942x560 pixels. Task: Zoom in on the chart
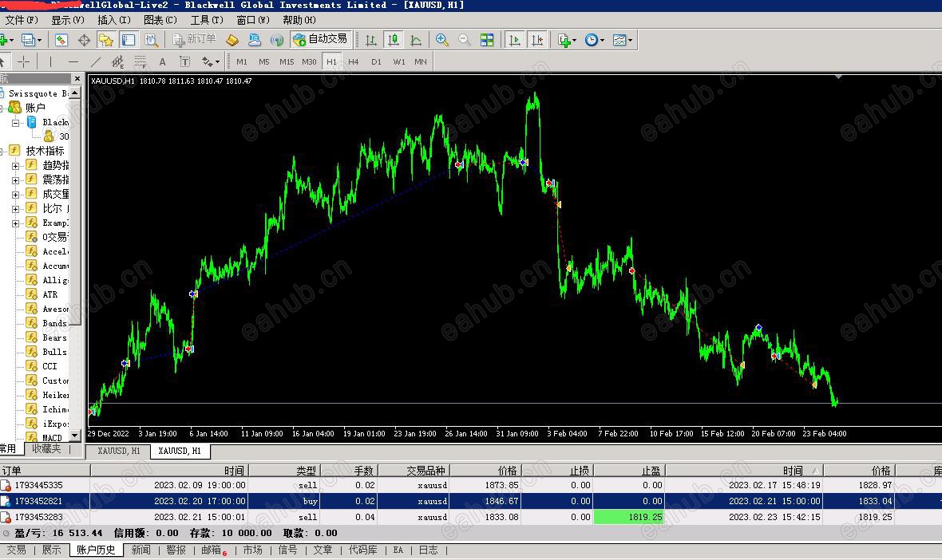[x=442, y=40]
